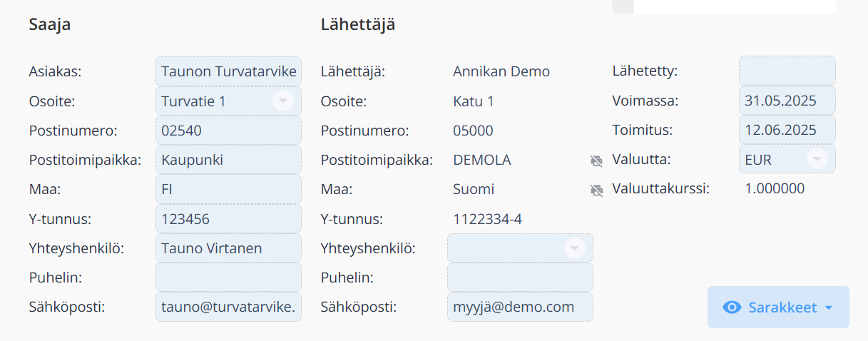Click the recipient Maa field FI

[x=228, y=189]
